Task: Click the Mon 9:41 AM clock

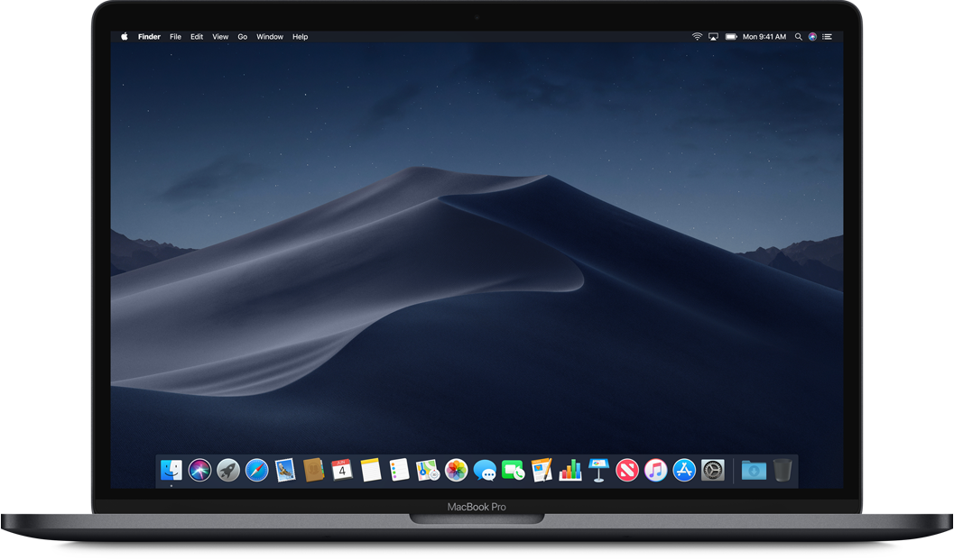Action: (764, 37)
